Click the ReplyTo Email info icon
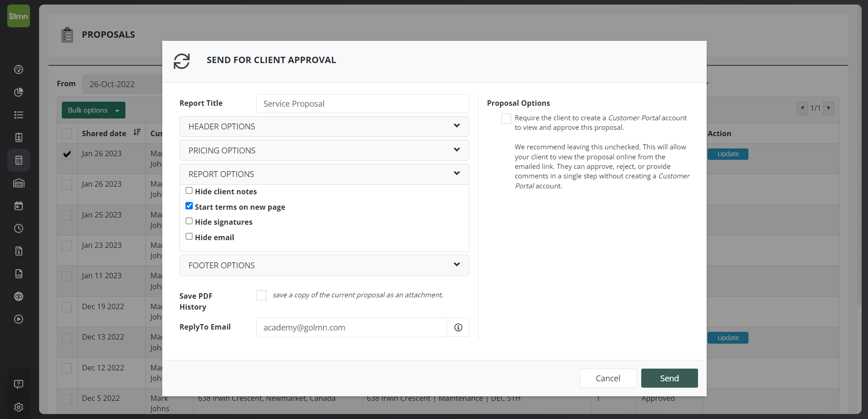The width and height of the screenshot is (868, 419). pyautogui.click(x=458, y=327)
